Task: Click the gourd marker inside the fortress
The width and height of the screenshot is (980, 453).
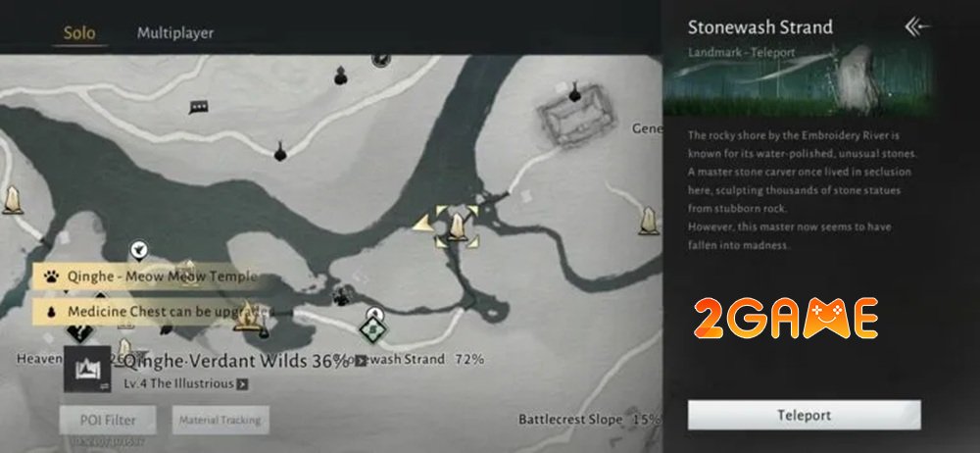Action: [x=574, y=92]
